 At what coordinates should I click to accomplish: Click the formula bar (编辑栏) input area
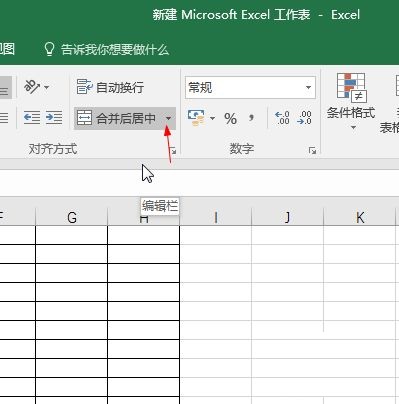pyautogui.click(x=200, y=183)
